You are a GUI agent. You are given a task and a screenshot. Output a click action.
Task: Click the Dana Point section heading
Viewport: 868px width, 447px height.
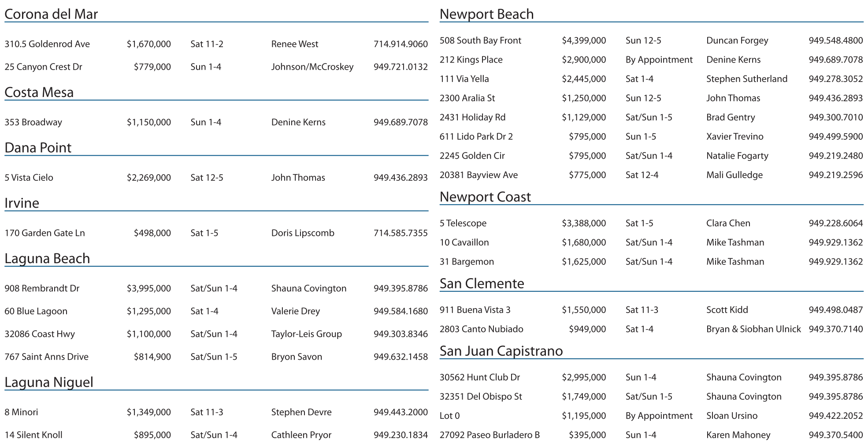coord(38,148)
